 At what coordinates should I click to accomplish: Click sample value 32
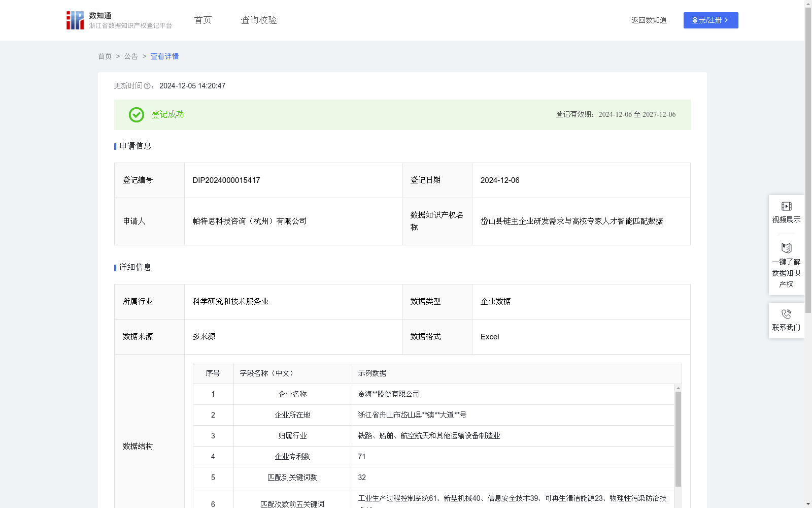coord(362,478)
